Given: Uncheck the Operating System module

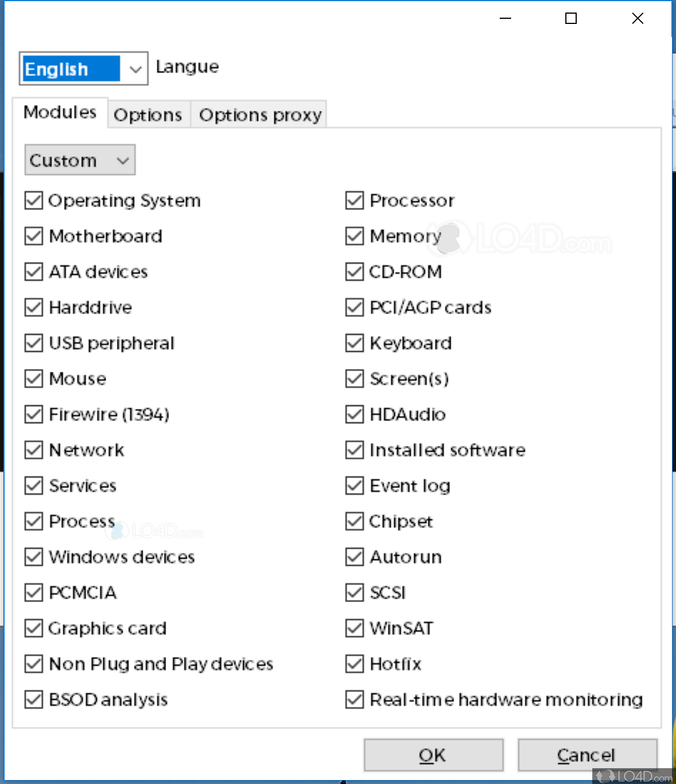Looking at the screenshot, I should 33,200.
